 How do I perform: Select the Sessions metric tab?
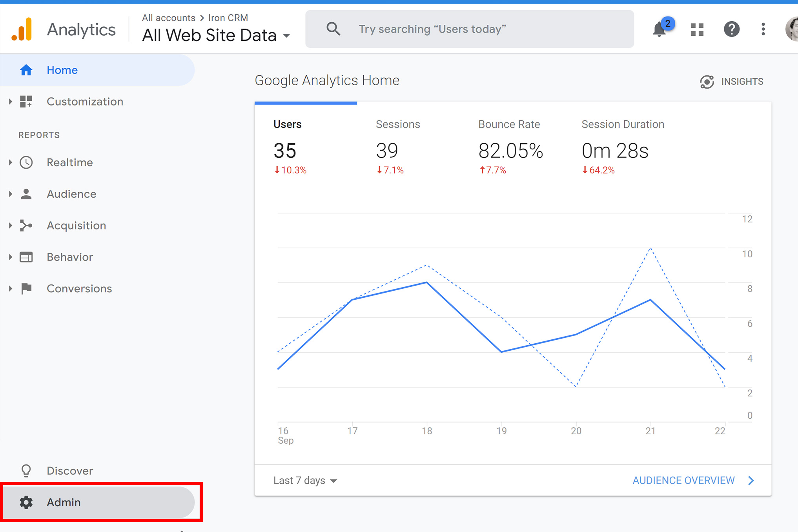click(408, 147)
